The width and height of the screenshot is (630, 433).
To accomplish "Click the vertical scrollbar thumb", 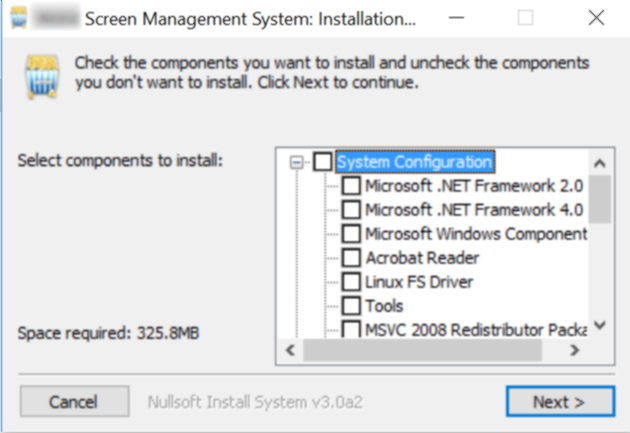I will [600, 199].
